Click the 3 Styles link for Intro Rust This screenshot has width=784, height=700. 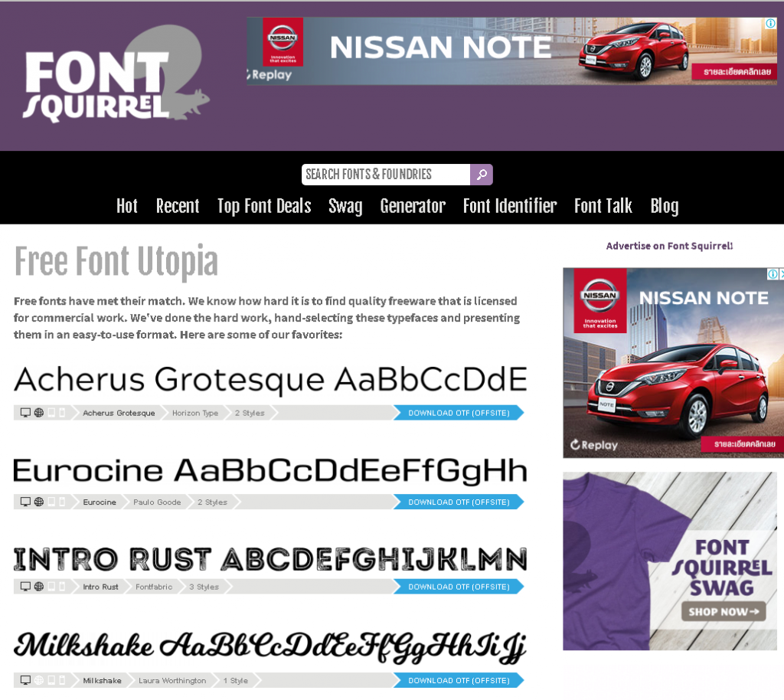click(204, 587)
